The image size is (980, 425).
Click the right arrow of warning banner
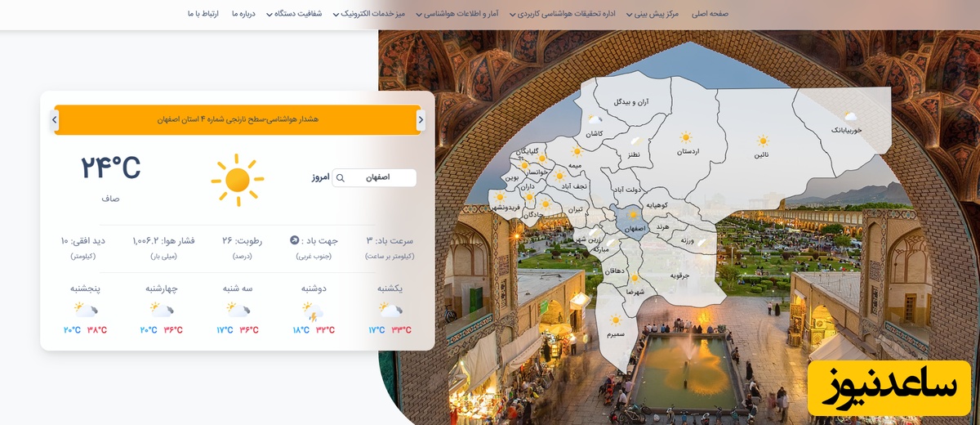tap(421, 120)
